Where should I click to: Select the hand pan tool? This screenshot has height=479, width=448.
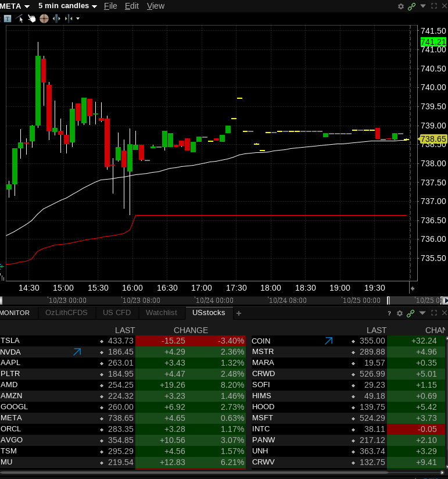(32, 18)
